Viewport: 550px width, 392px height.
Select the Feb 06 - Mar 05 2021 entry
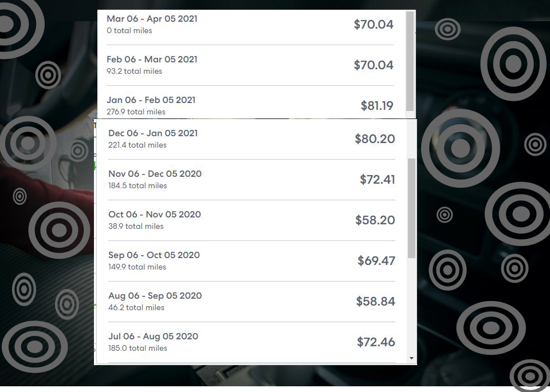pos(250,65)
